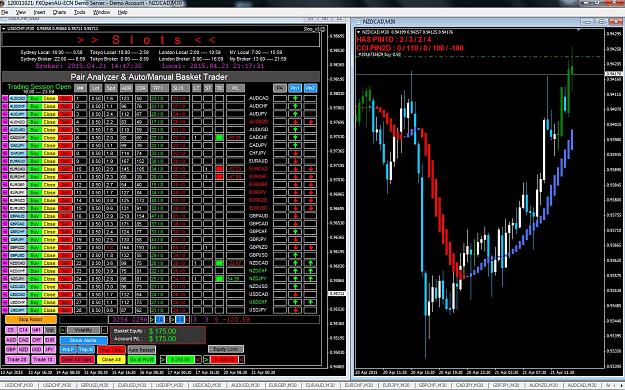
Task: Switch to the CADJPY,M30 chart tab
Action: tap(470, 386)
